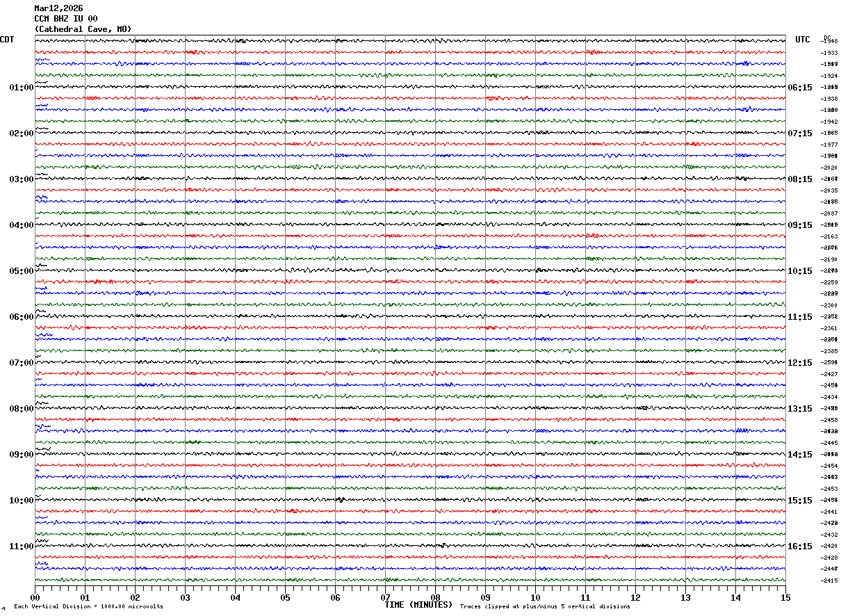Click the Mar12,2026 date text
Screen dimensions: 841x616
coord(58,8)
